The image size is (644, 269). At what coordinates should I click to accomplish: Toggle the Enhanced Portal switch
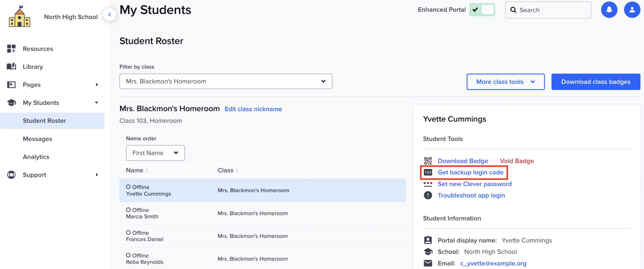point(482,10)
